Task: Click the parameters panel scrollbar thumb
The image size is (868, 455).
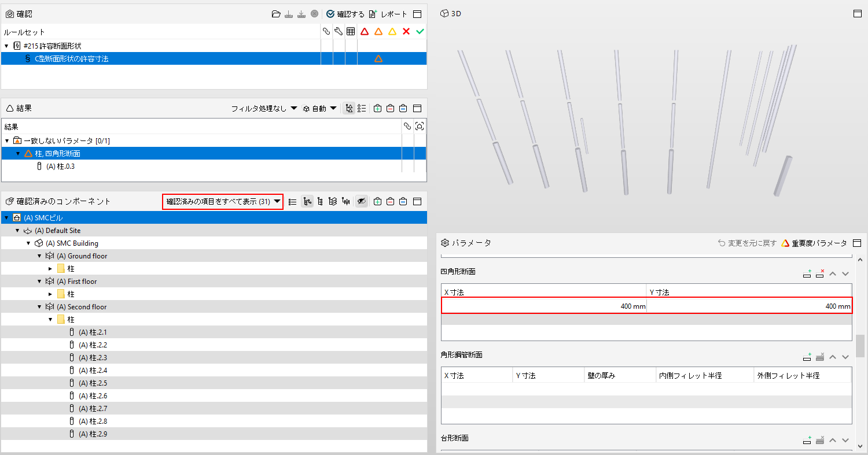Action: (860, 346)
